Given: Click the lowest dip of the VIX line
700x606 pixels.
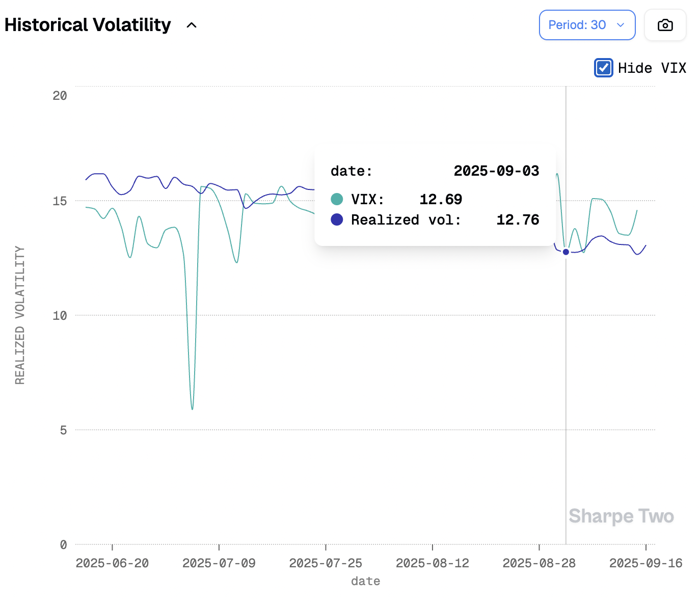Looking at the screenshot, I should (192, 408).
